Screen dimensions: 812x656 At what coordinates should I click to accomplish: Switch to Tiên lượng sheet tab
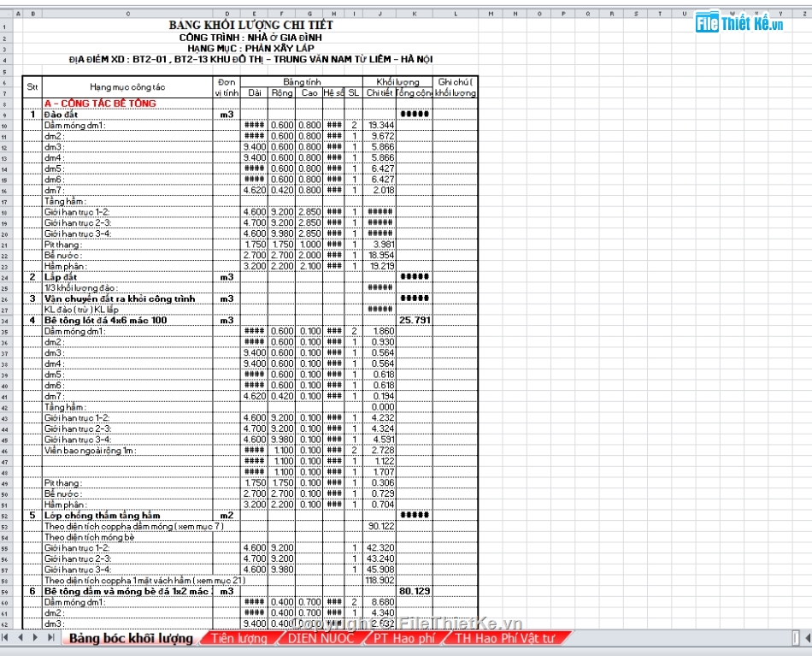tap(239, 638)
